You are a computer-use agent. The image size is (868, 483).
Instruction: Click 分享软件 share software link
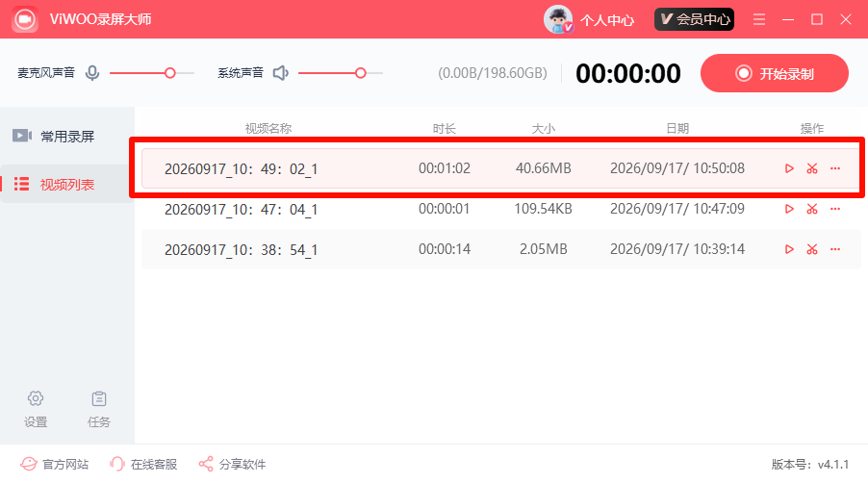coord(233,464)
